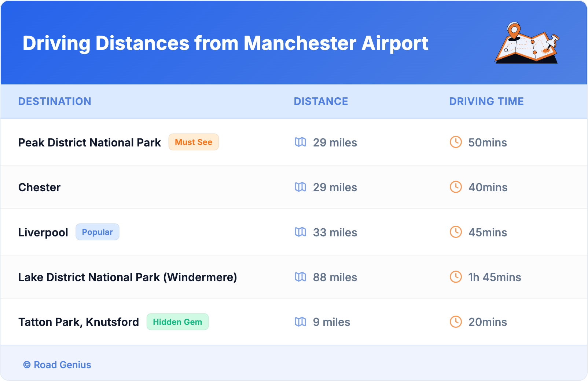Click the clock icon next to 50mins
The height and width of the screenshot is (381, 588).
tap(456, 142)
